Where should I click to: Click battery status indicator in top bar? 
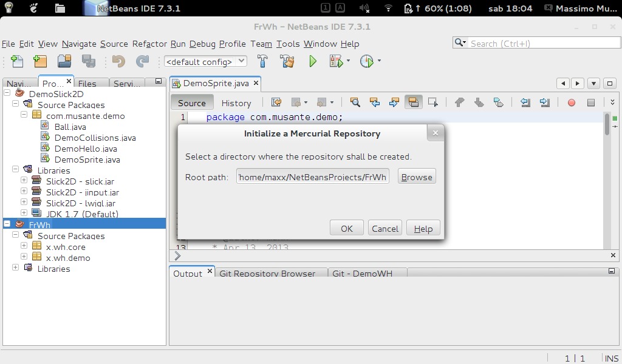pos(437,8)
